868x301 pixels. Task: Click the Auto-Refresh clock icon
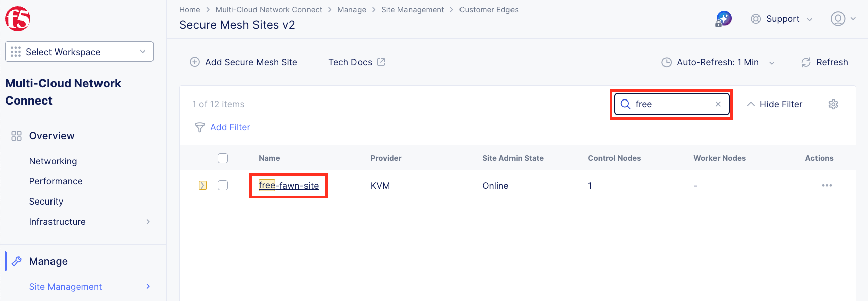tap(667, 62)
